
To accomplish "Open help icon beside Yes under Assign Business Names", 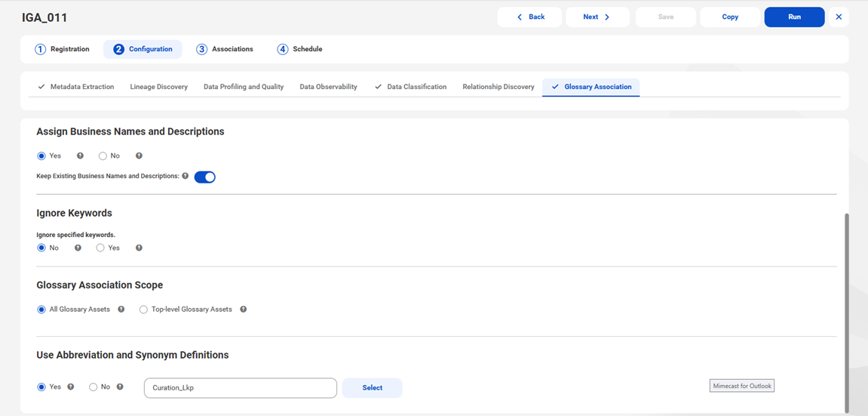I will pyautogui.click(x=80, y=156).
